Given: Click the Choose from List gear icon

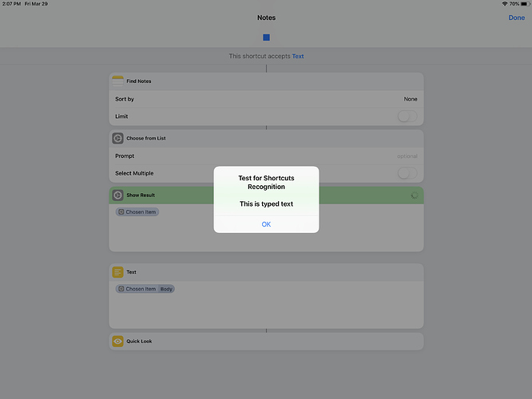Looking at the screenshot, I should [117, 138].
